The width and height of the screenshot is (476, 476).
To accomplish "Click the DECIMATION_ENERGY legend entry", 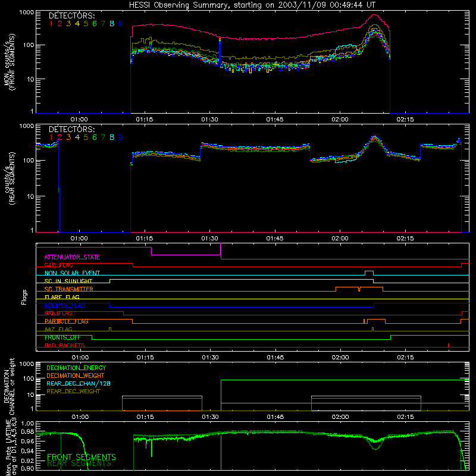I will click(76, 368).
